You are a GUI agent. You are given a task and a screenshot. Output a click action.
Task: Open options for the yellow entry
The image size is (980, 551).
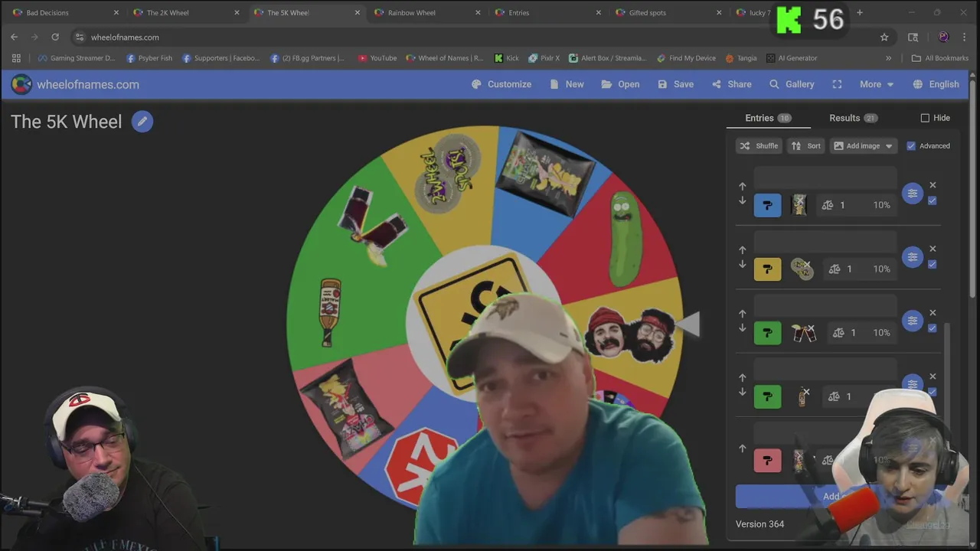tap(913, 257)
